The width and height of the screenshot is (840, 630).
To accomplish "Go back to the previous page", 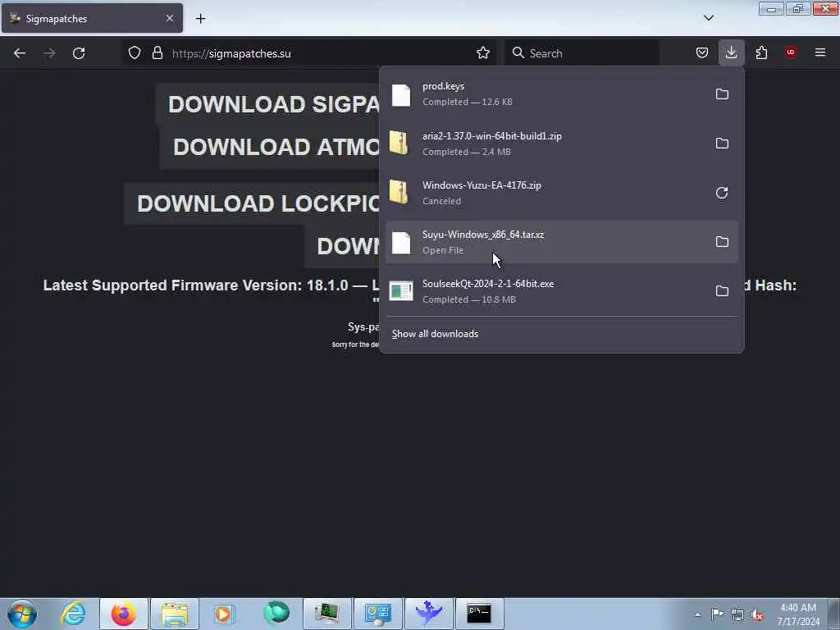I will 20,53.
